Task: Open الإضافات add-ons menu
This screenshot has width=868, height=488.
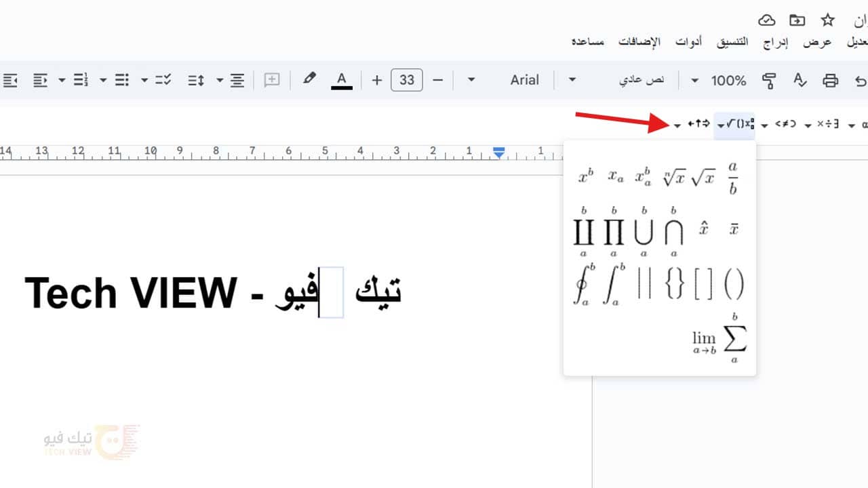Action: (x=639, y=42)
